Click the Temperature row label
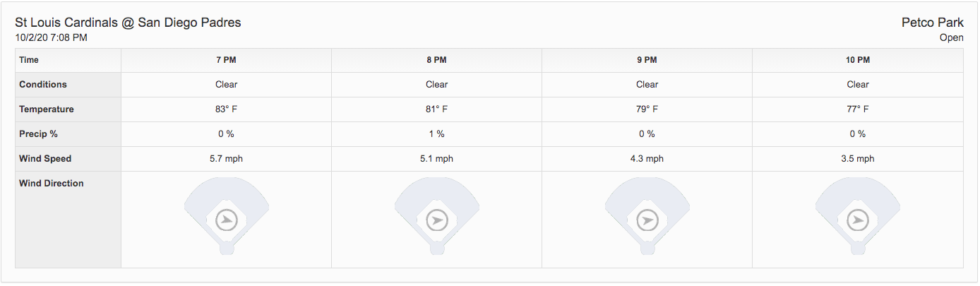Screen dimensions: 980x286 47,109
